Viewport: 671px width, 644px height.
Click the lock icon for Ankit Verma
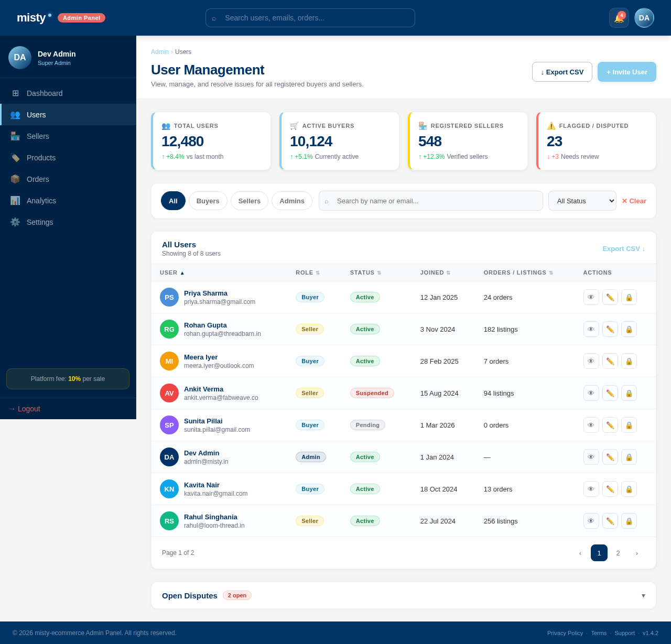(x=629, y=393)
